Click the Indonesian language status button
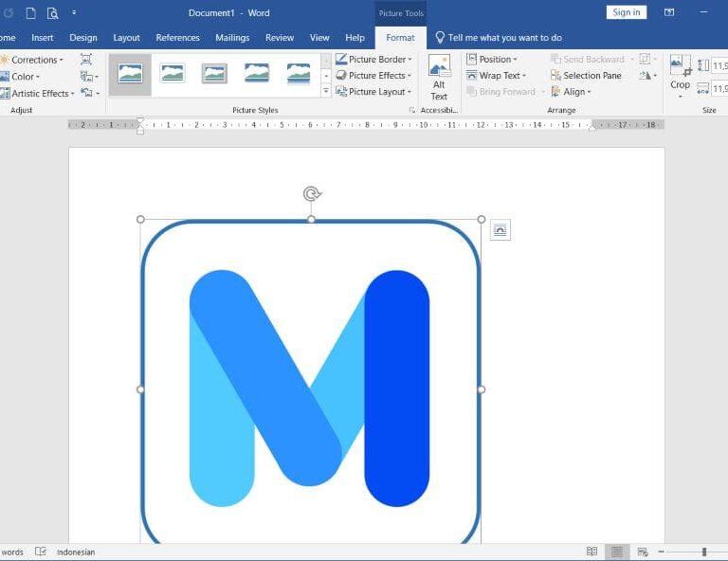Screen dimensions: 728x561 [75, 552]
